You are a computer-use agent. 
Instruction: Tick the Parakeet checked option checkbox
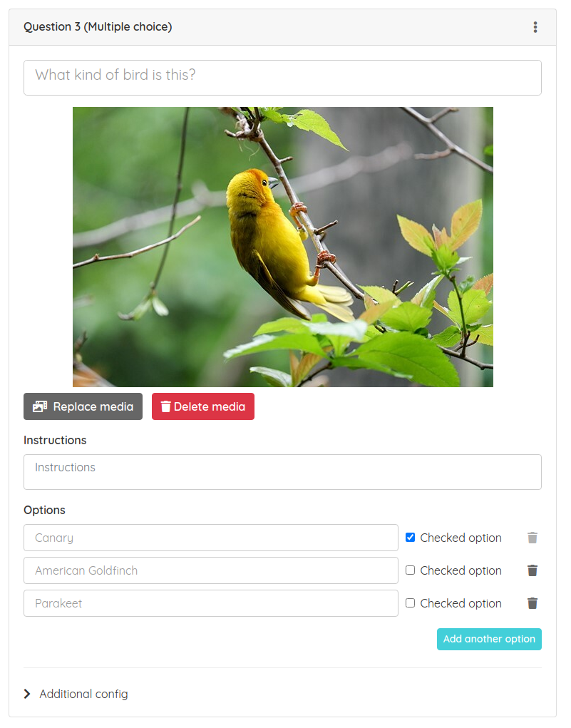tap(411, 603)
